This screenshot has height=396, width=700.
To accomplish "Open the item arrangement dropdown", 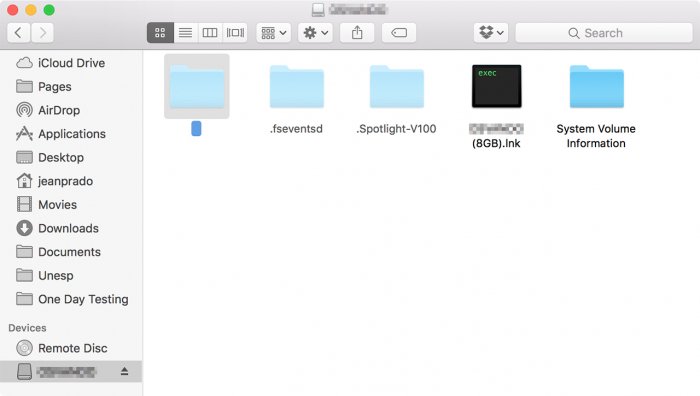I will pos(274,33).
